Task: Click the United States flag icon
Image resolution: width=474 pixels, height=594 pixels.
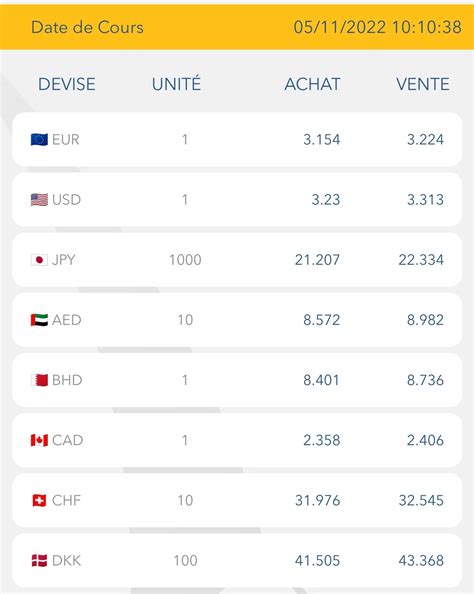Action: coord(39,200)
